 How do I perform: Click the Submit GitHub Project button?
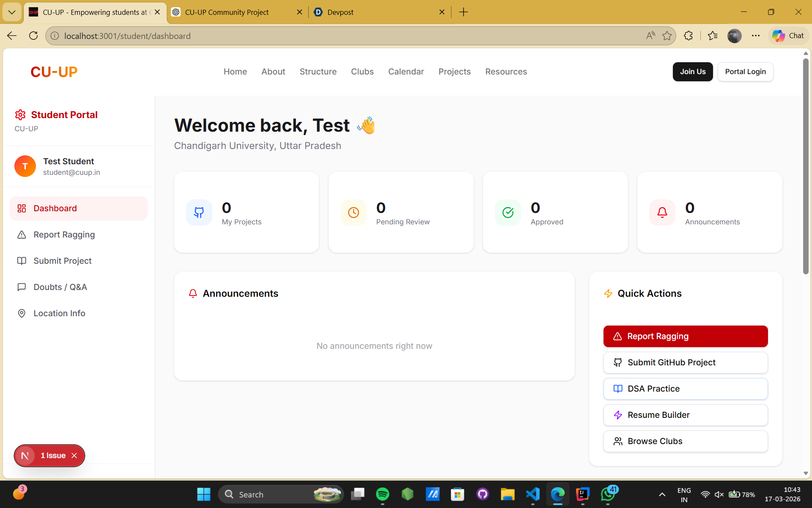tap(685, 362)
